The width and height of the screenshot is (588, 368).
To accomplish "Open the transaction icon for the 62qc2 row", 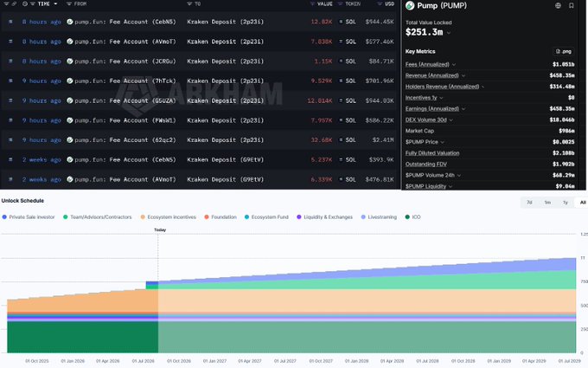I will click(x=10, y=140).
